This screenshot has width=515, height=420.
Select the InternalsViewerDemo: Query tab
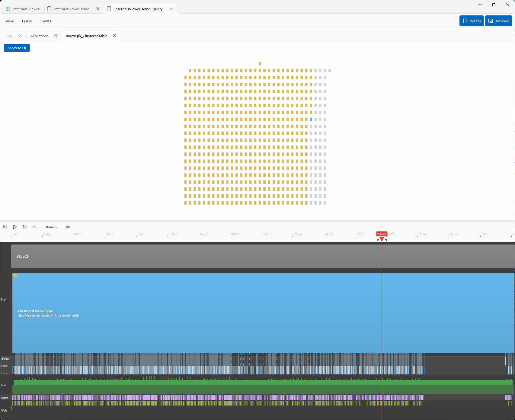point(139,9)
